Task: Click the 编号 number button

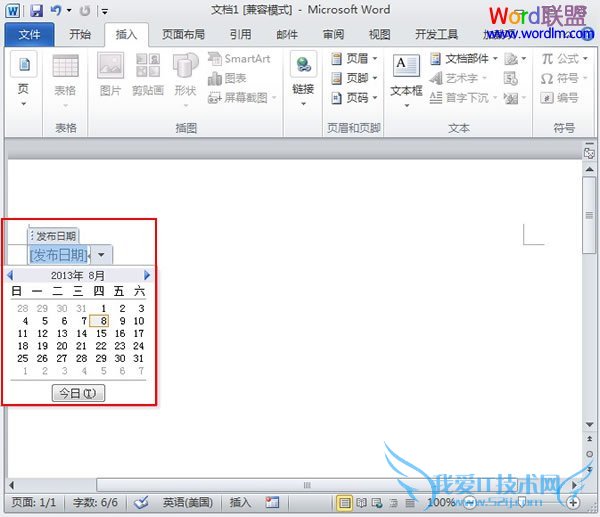Action: [x=559, y=98]
